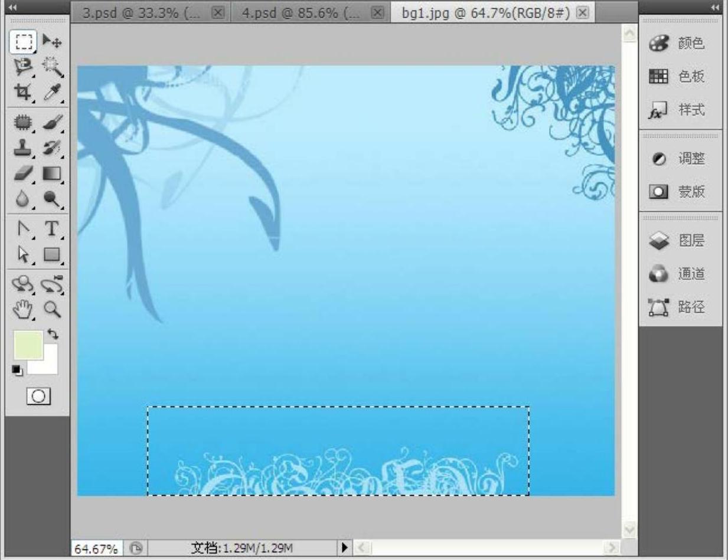This screenshot has height=560, width=728.
Task: Click the foreground color swatch
Action: (27, 344)
